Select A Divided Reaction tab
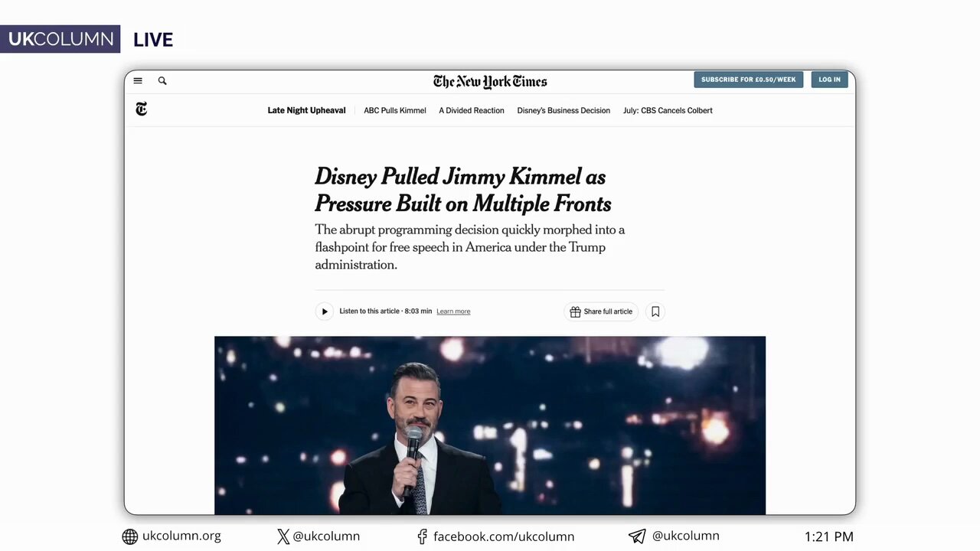 click(472, 110)
